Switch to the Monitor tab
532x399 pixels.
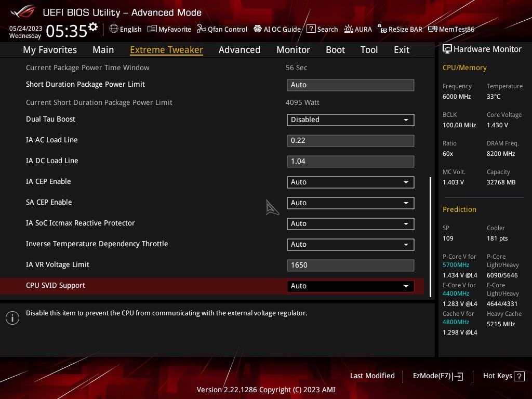tap(293, 50)
